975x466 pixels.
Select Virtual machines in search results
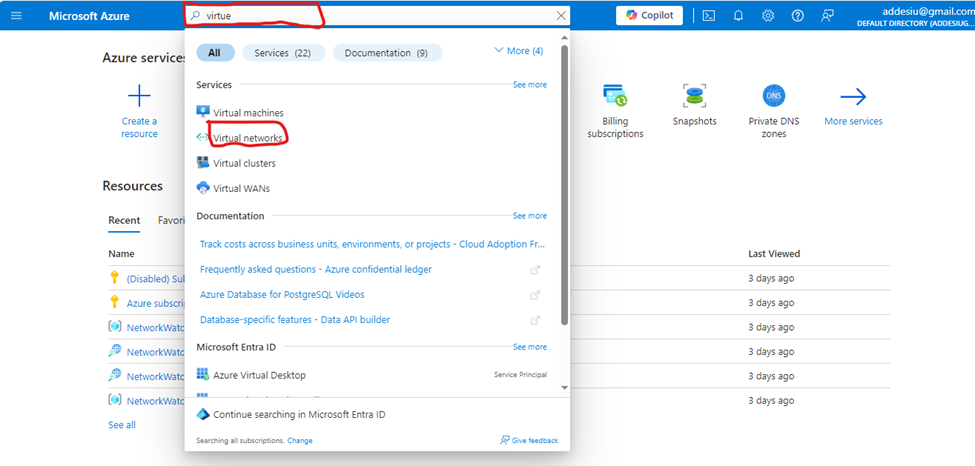(x=248, y=113)
